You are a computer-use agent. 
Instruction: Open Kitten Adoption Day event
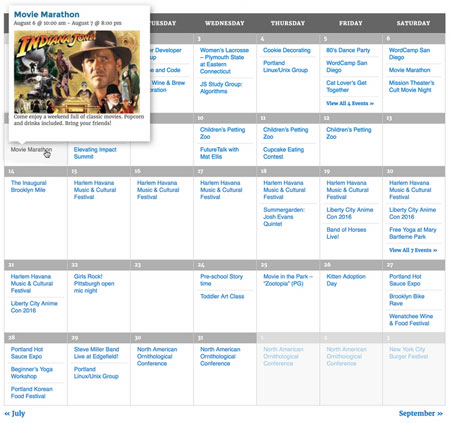(346, 280)
